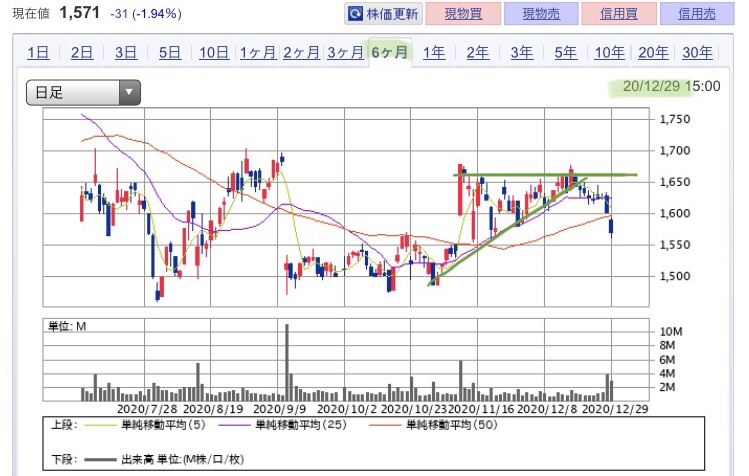Open the 日足 dropdown arrow
The height and width of the screenshot is (476, 749).
point(128,92)
